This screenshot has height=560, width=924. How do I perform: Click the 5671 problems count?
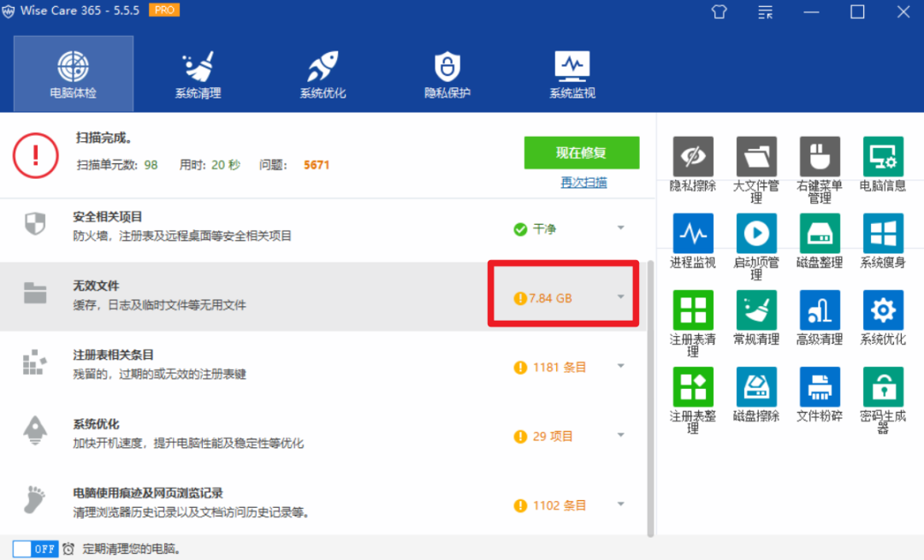pyautogui.click(x=317, y=165)
